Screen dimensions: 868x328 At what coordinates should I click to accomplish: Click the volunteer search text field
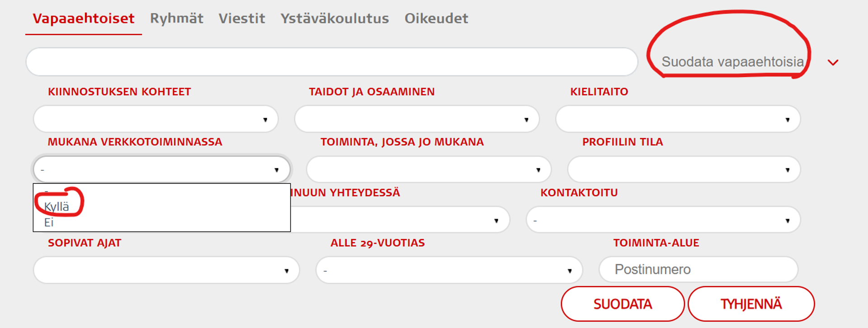click(331, 62)
